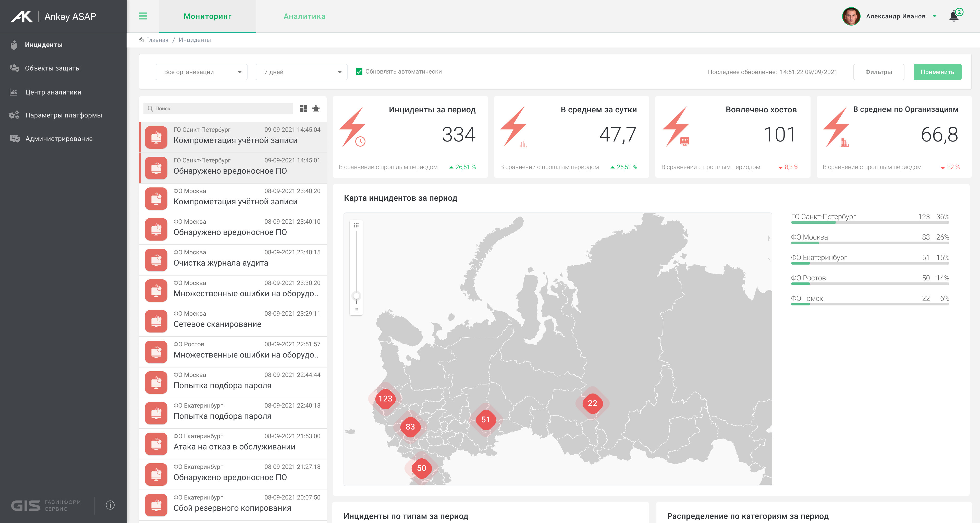
Task: Click the map zoom slider handle
Action: coord(356,296)
